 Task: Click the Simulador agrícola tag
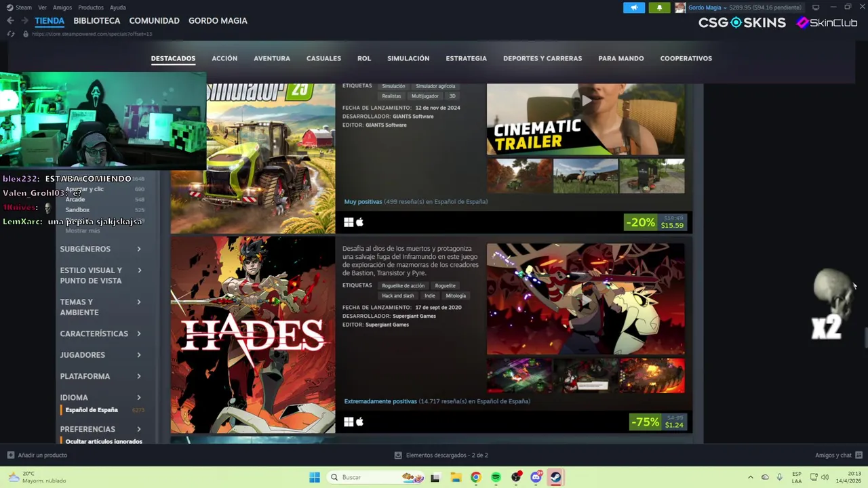435,86
